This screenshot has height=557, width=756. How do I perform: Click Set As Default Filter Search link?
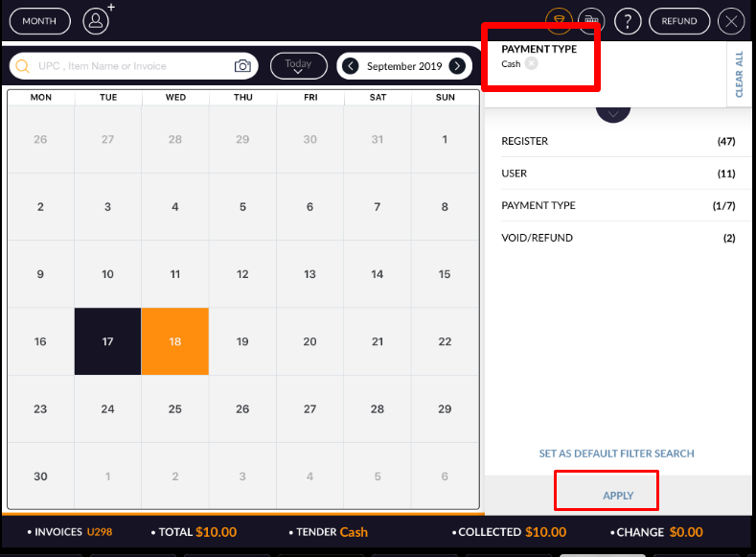[616, 453]
